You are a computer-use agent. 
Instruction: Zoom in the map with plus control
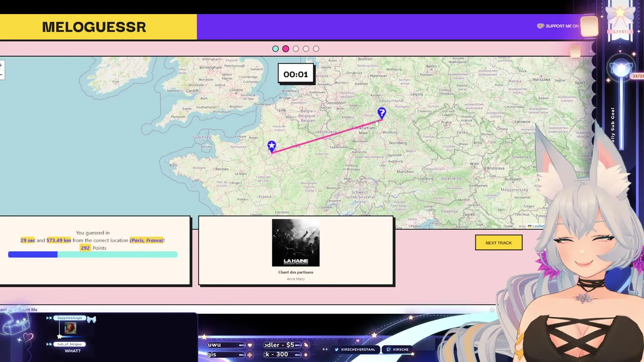[2, 65]
